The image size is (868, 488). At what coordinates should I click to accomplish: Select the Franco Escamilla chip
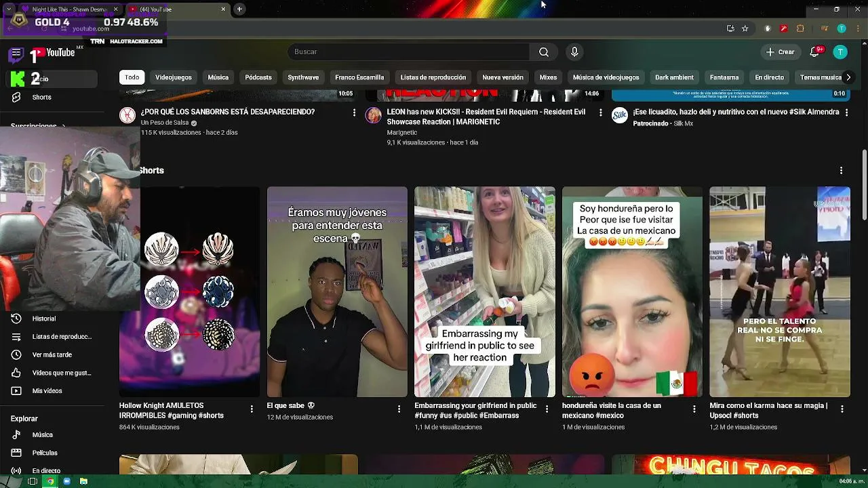[x=359, y=77]
